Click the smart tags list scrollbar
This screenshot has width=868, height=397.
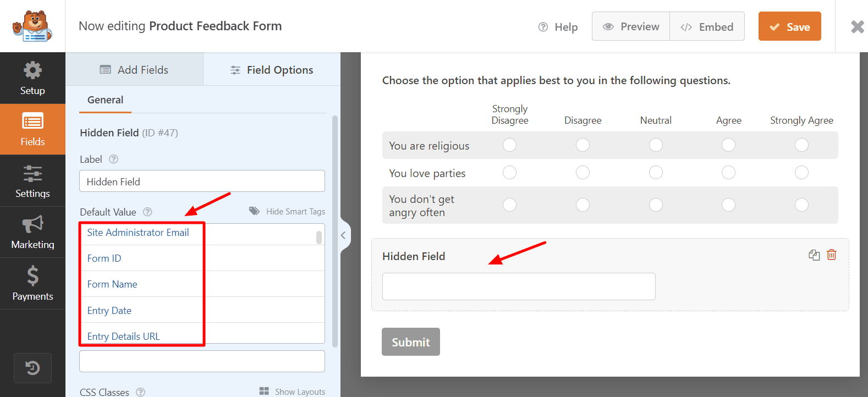pos(319,238)
